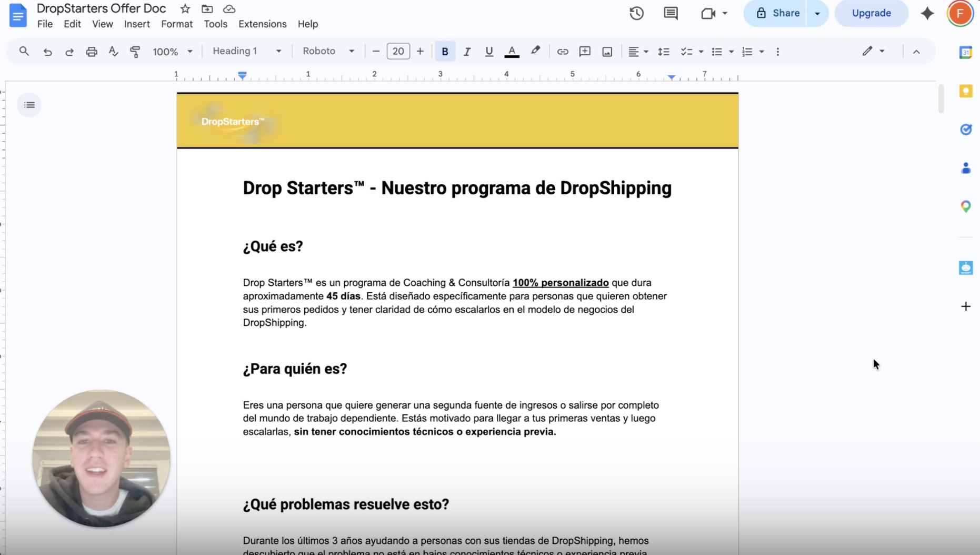Increase the font size
Image resolution: width=980 pixels, height=555 pixels.
(420, 52)
